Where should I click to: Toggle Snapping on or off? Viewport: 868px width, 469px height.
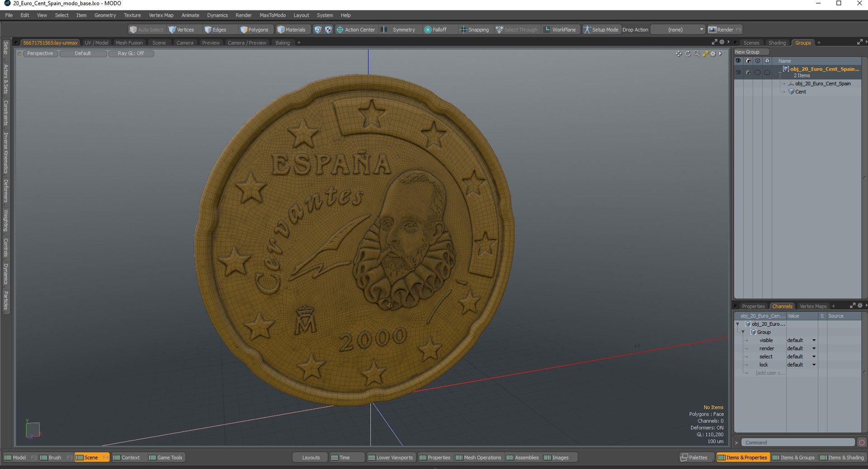pyautogui.click(x=474, y=29)
